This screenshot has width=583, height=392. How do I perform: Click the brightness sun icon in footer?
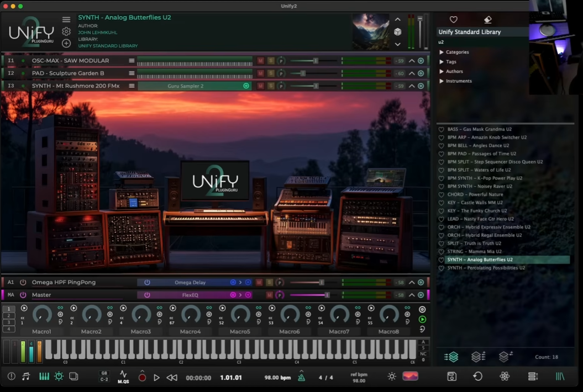click(391, 377)
